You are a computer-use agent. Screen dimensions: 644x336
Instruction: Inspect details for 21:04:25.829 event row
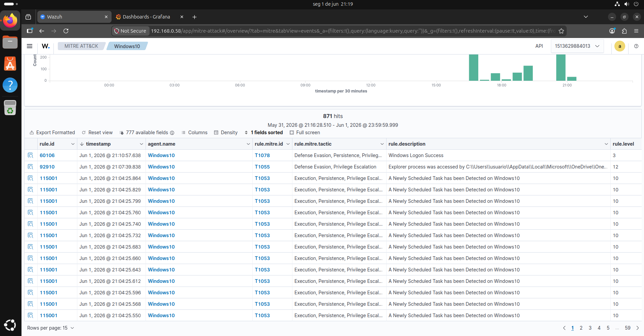pyautogui.click(x=31, y=190)
